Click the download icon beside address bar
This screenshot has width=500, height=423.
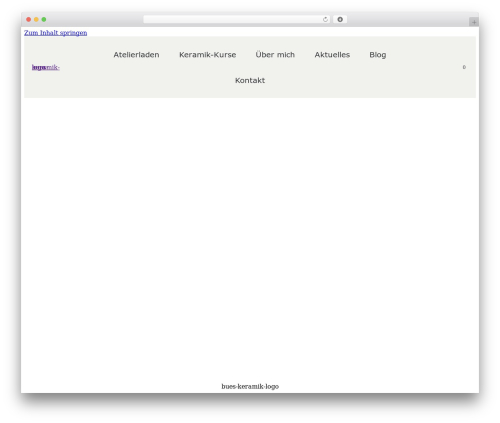[340, 19]
